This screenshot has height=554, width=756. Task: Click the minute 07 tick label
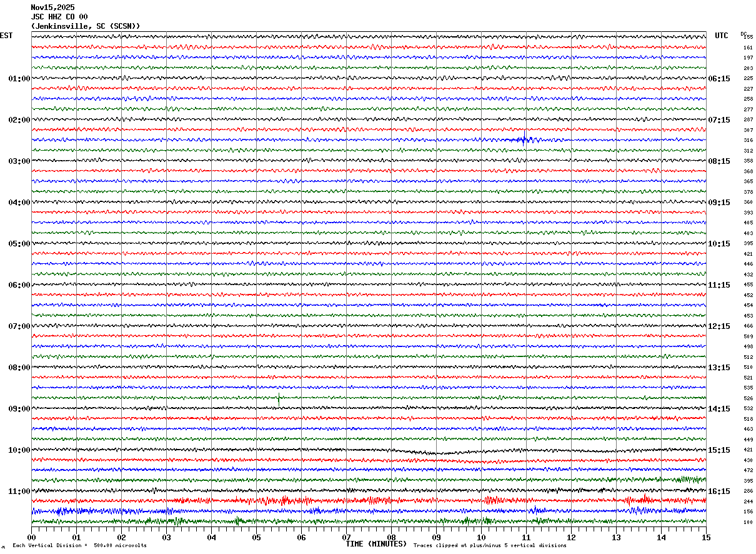[346, 537]
